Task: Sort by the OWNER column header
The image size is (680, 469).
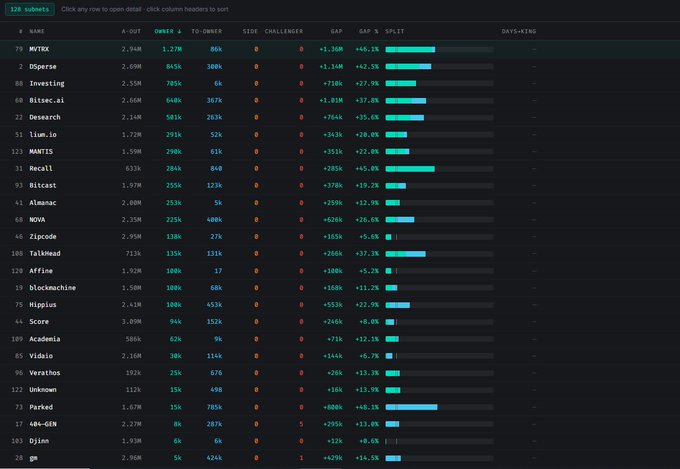Action: (x=168, y=31)
